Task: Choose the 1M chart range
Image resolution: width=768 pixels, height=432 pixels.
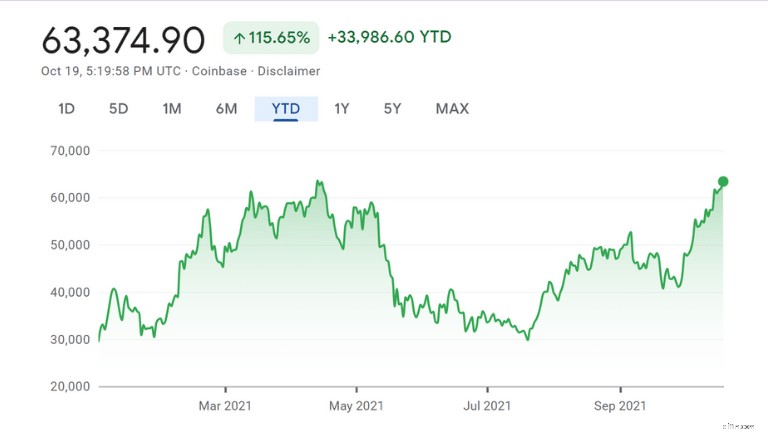Action: [172, 109]
